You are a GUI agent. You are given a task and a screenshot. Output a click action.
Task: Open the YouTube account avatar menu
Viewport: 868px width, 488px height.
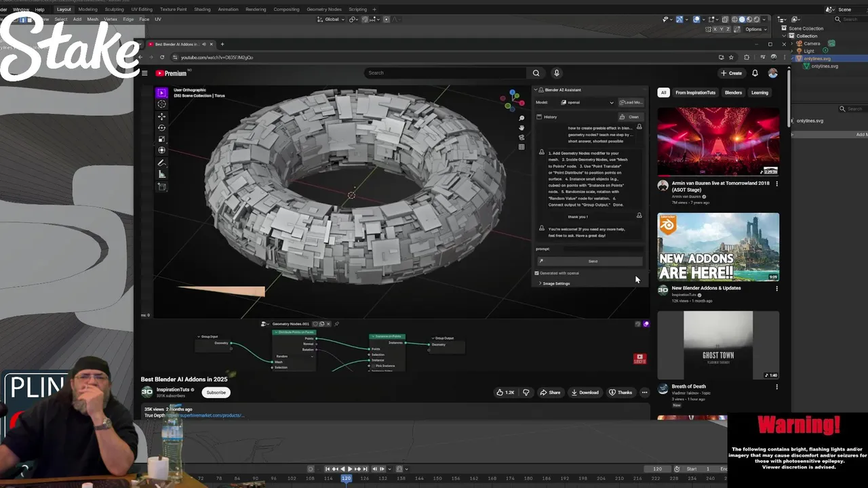[x=772, y=73]
